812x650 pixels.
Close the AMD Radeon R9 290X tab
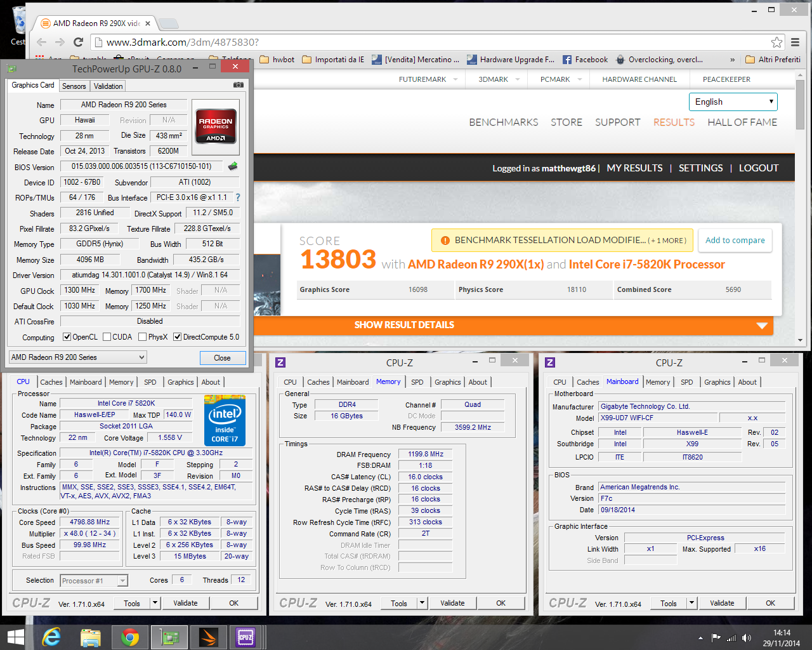148,23
